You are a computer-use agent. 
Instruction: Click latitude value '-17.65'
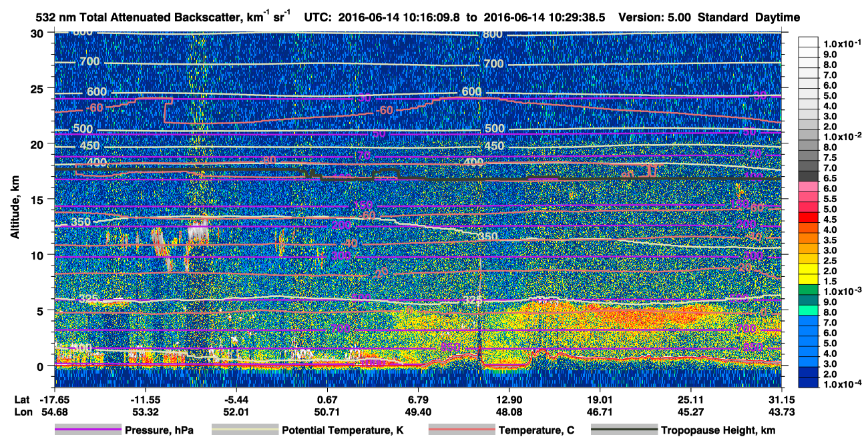click(55, 399)
